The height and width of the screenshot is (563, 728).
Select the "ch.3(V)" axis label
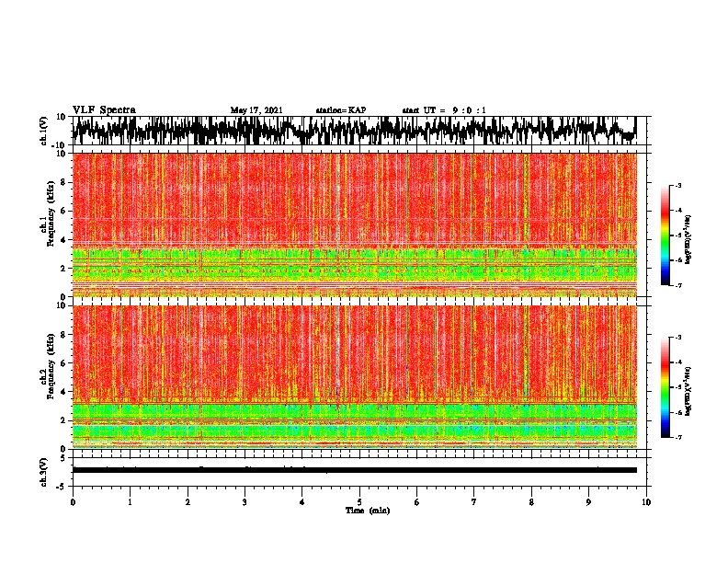coord(44,472)
